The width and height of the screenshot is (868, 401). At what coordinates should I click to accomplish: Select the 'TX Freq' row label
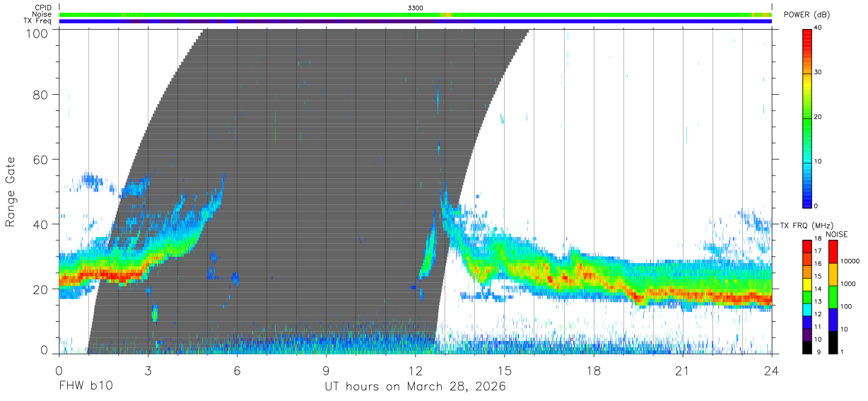pos(38,21)
